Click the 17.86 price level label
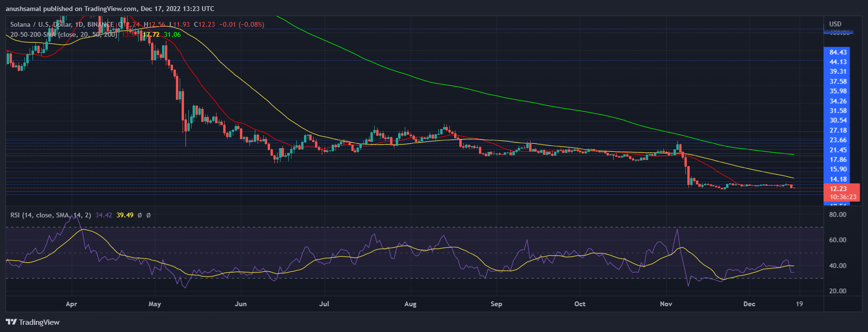 pos(838,160)
